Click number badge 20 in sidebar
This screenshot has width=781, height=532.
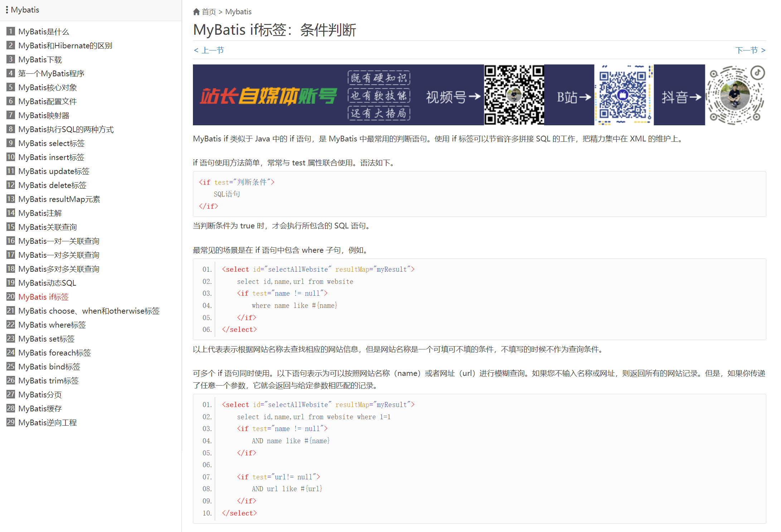point(11,297)
